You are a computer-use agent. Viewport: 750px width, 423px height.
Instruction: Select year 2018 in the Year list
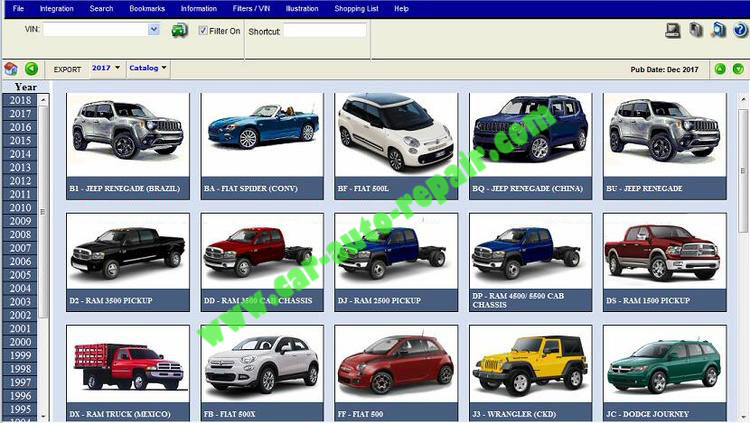click(20, 100)
